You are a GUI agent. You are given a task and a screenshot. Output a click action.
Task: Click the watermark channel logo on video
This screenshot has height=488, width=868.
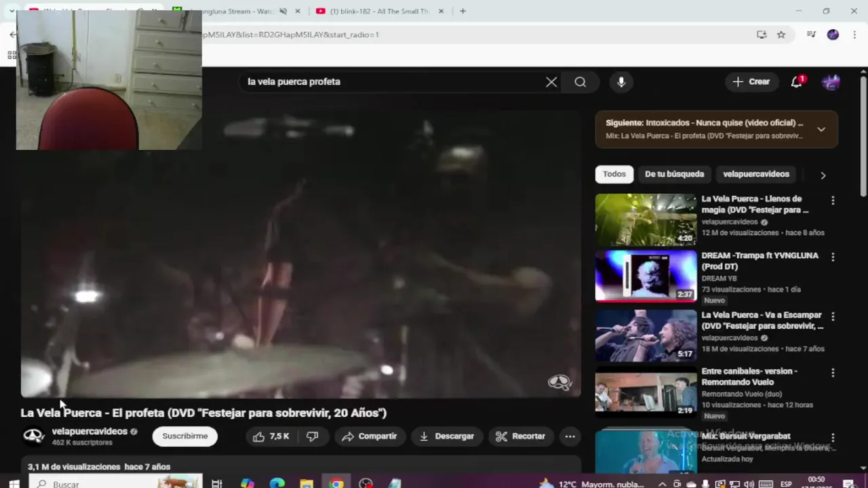coord(559,383)
